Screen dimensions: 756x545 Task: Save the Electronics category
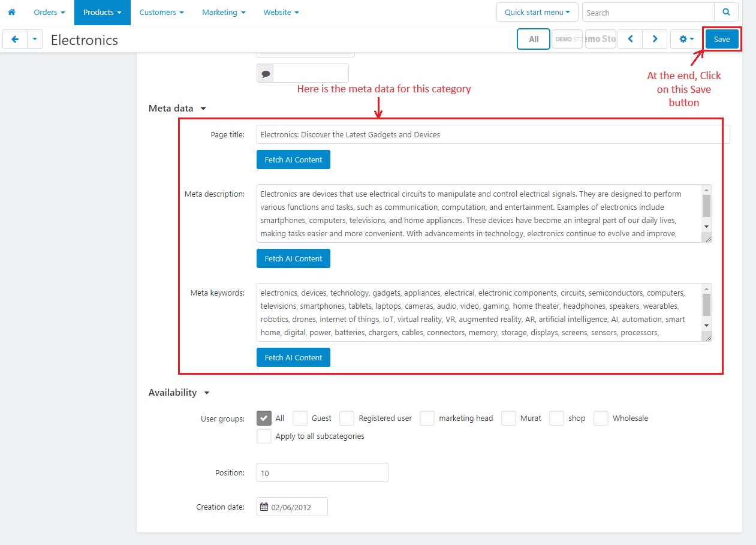click(x=722, y=39)
